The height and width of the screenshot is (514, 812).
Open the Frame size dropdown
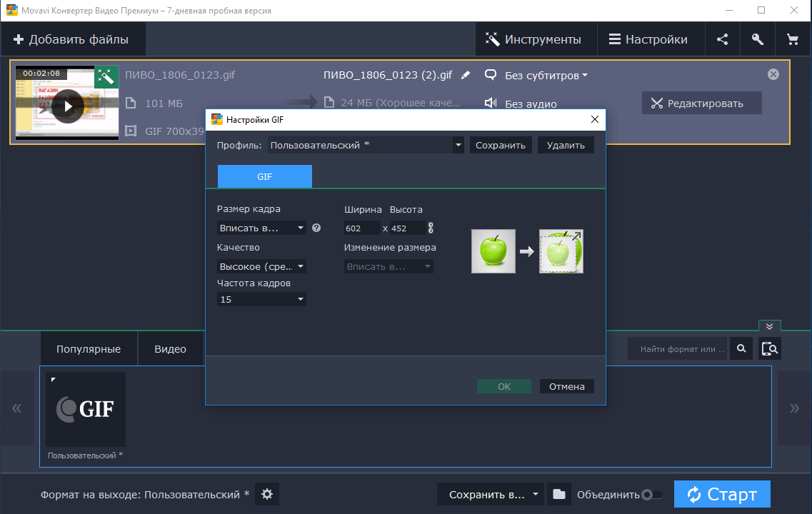[x=261, y=228]
